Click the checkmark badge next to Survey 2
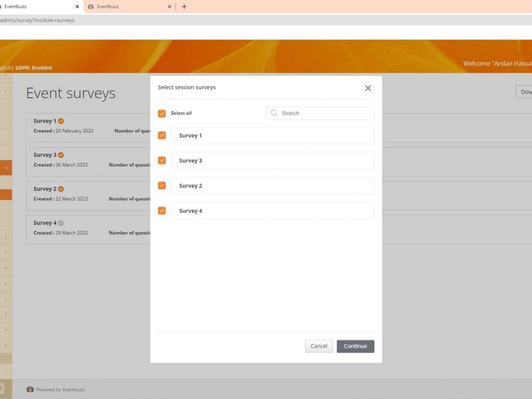This screenshot has width=532, height=399. 60,189
